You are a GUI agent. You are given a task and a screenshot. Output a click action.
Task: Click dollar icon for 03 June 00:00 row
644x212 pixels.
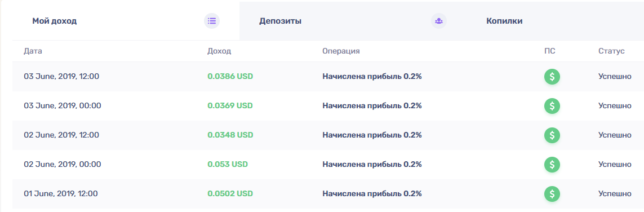click(552, 105)
